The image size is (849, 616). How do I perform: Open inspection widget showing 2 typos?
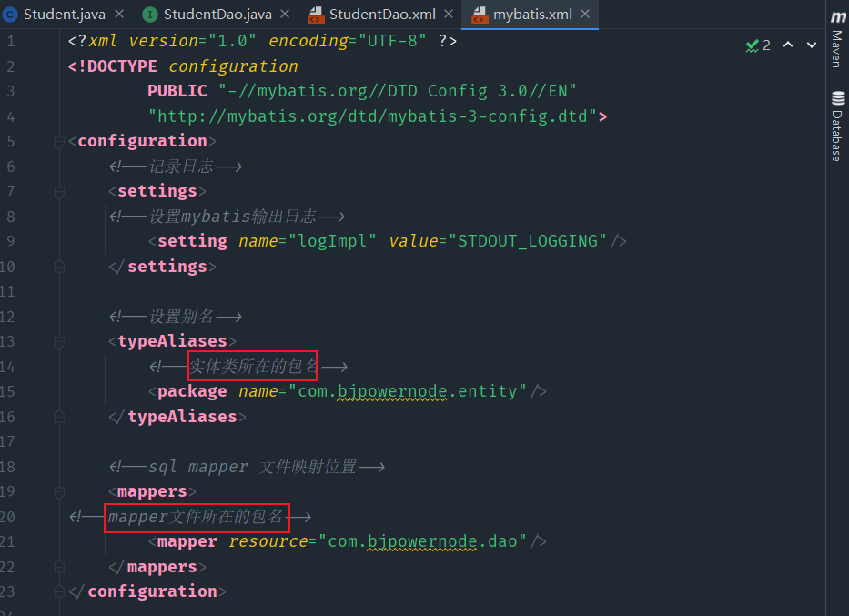(x=758, y=45)
